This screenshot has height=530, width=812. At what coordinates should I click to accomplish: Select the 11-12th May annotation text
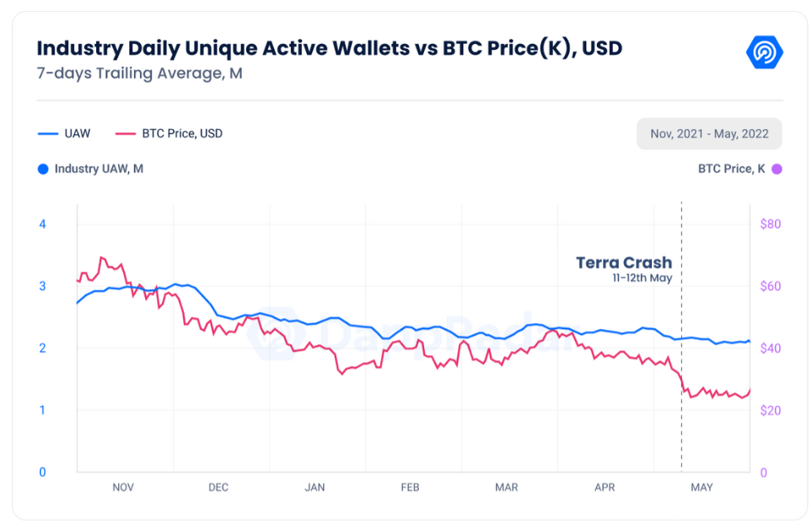642,278
